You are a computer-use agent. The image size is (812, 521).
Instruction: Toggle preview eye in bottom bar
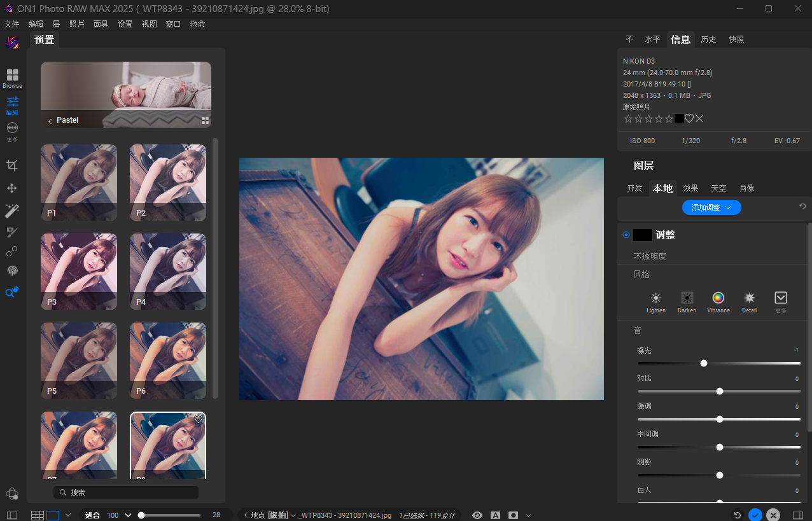coord(477,515)
